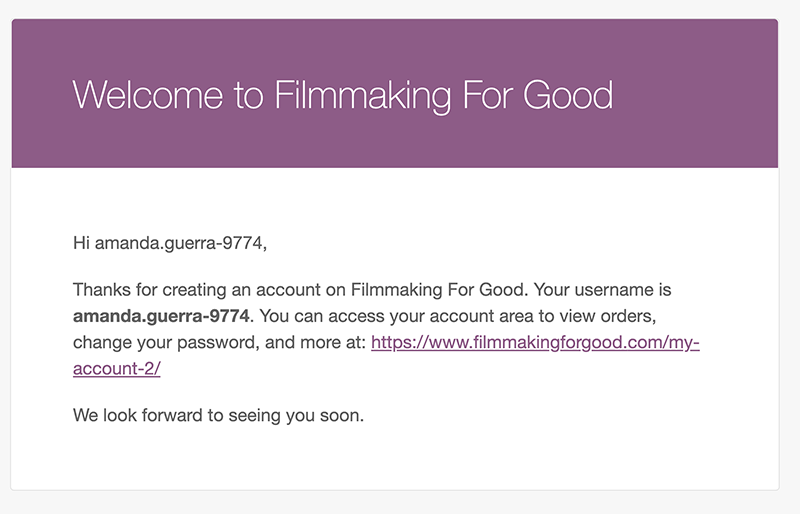Click the bold amanda.guerra-9774 username
This screenshot has width=800, height=514.
tap(161, 316)
